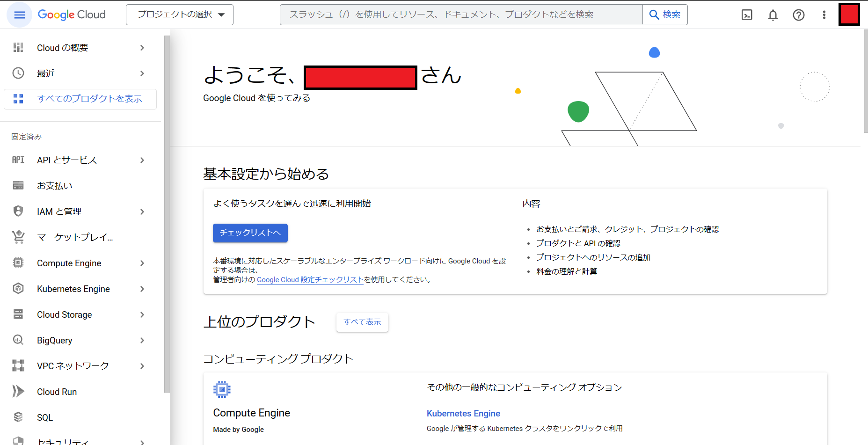Open the プロジェクトの選択 dropdown
This screenshot has width=868, height=445.
180,15
